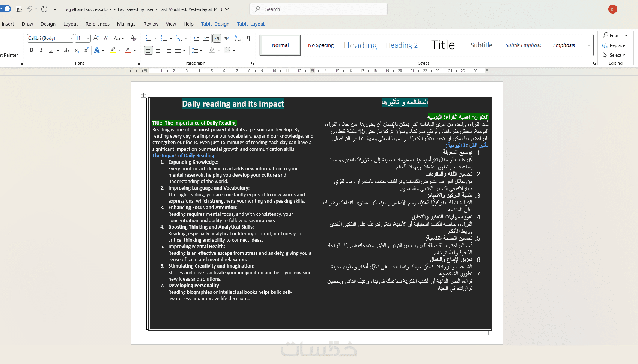
Task: Apply the Subtitle style
Action: (x=482, y=45)
